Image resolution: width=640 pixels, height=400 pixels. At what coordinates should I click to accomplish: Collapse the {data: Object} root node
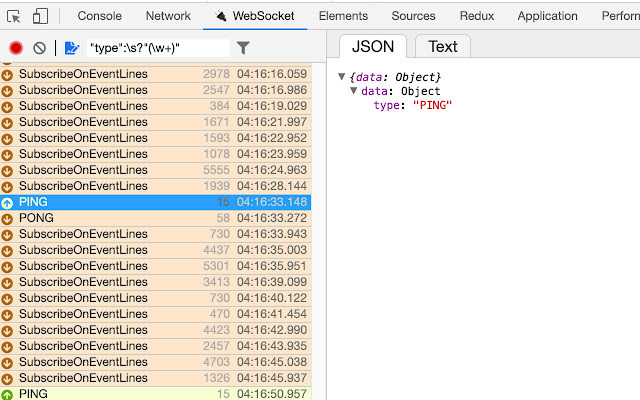342,77
